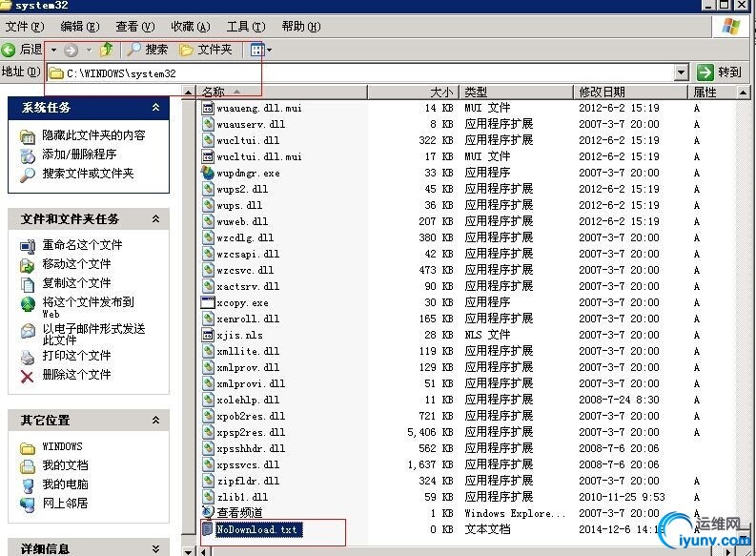Open the 收藏(A) menu
Viewport: 756px width, 556px height.
click(x=191, y=27)
